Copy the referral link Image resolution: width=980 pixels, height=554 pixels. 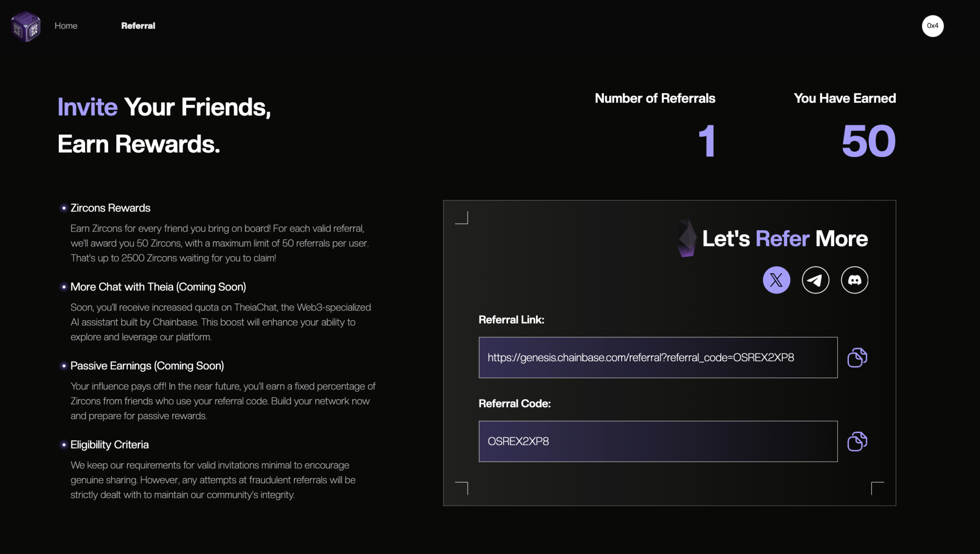pos(857,358)
